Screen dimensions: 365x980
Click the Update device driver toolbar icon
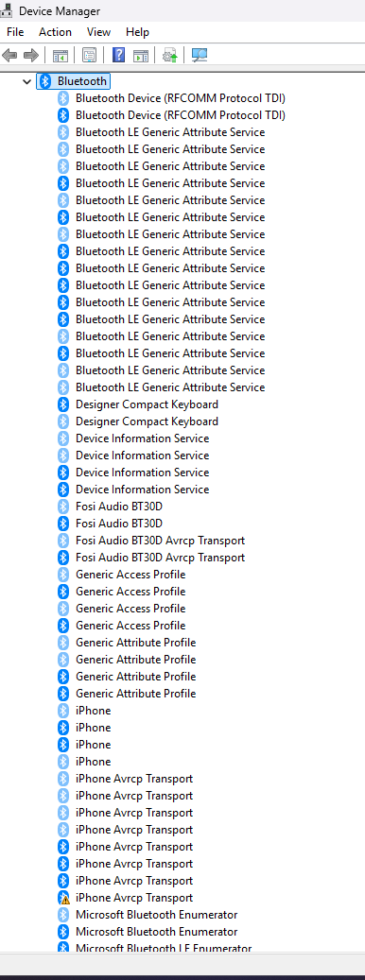coord(169,56)
